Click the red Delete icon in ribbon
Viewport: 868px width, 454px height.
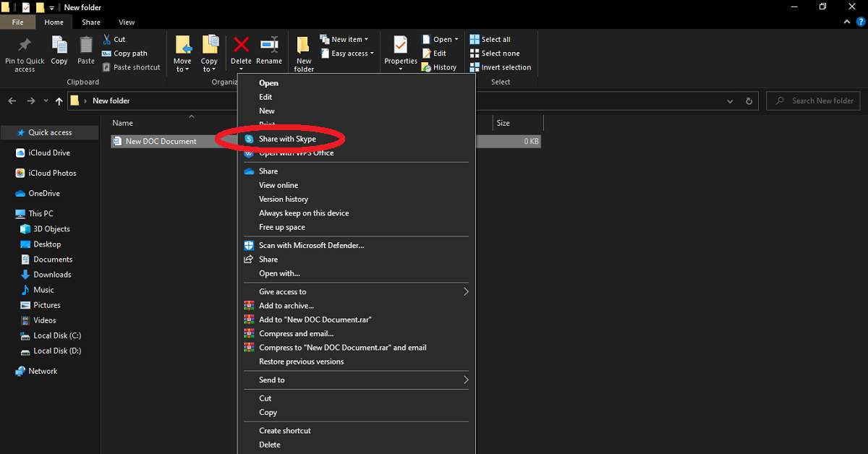(x=241, y=46)
